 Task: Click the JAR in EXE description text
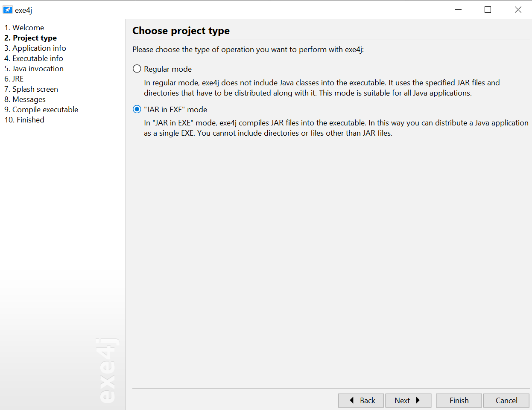click(x=336, y=128)
